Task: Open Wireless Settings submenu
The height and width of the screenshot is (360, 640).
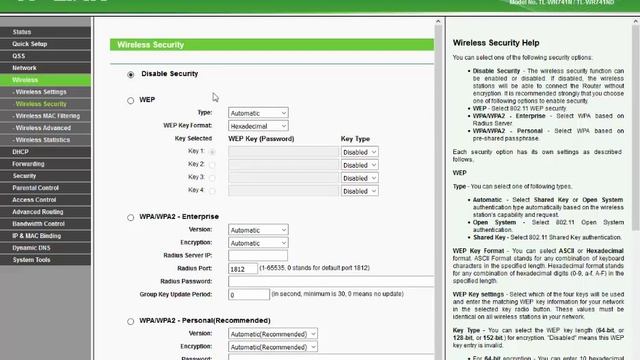Action: [x=45, y=92]
